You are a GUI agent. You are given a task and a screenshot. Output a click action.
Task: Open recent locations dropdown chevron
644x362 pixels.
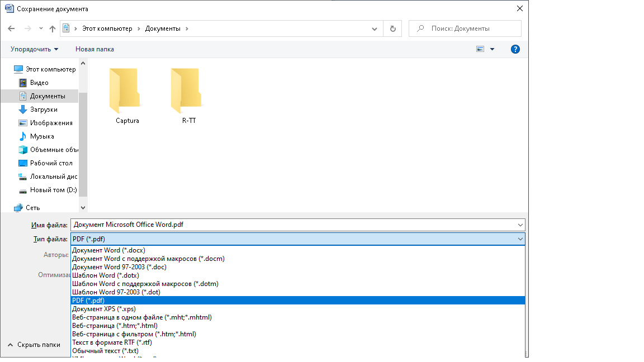pos(41,28)
